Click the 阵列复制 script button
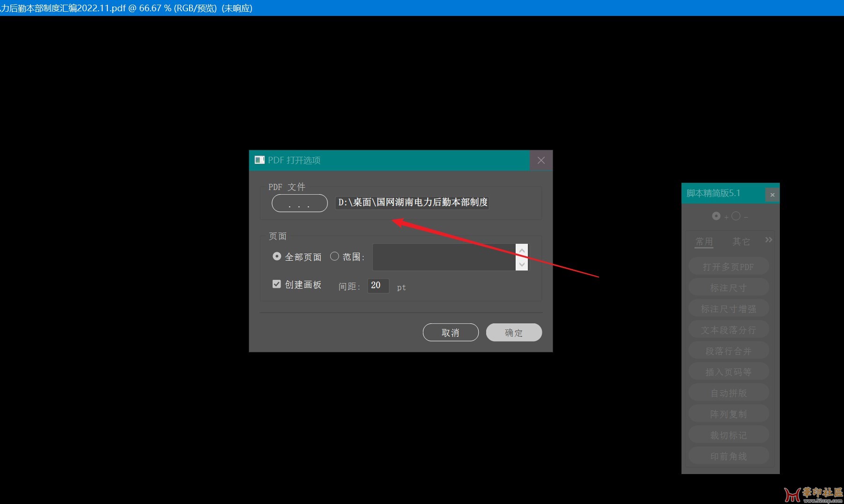 (728, 414)
